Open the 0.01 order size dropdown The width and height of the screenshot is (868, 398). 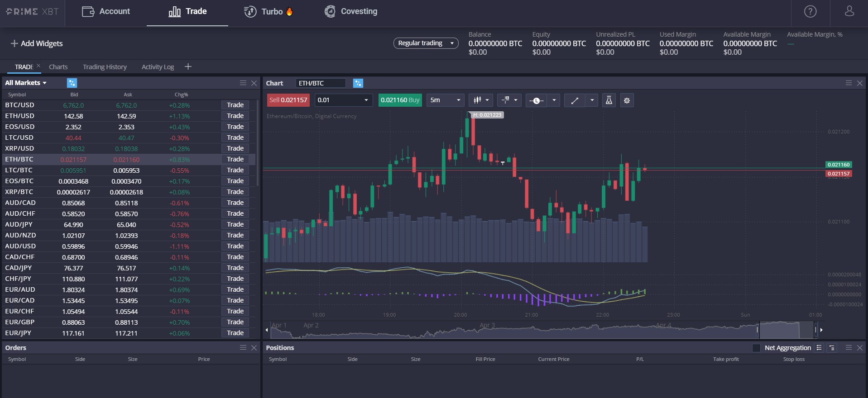(x=344, y=100)
